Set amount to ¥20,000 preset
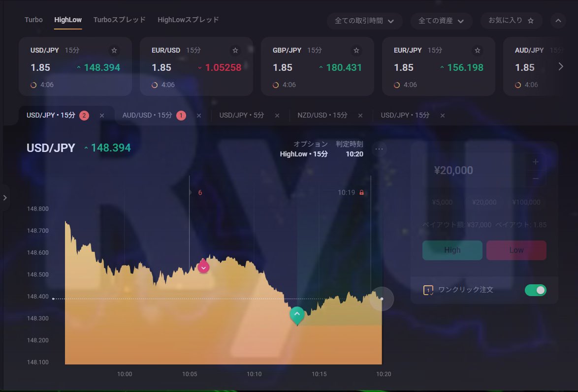This screenshot has width=578, height=392. coord(484,202)
